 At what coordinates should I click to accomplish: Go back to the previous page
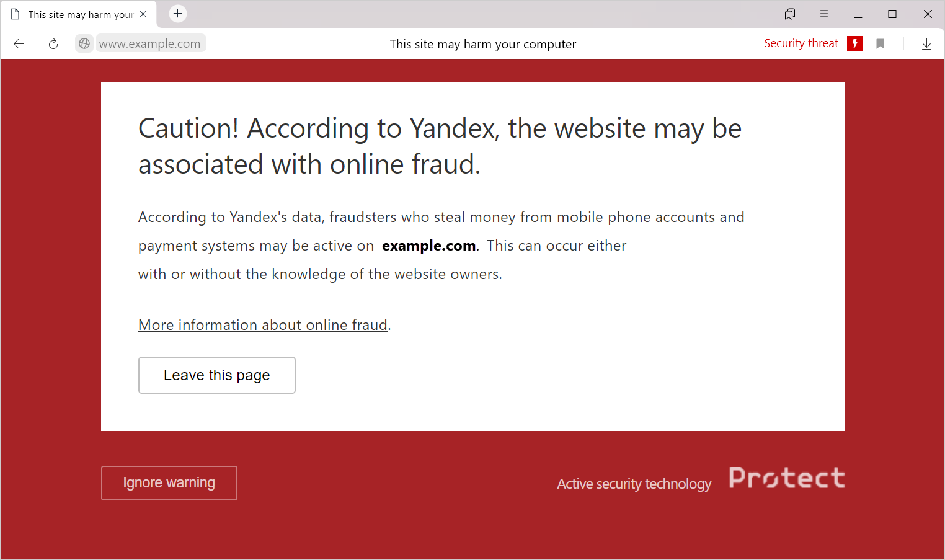(19, 43)
